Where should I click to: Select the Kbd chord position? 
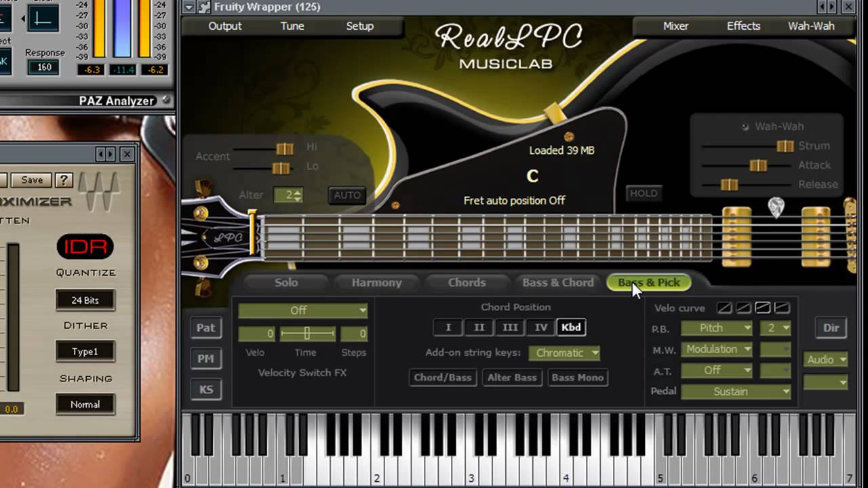click(571, 327)
